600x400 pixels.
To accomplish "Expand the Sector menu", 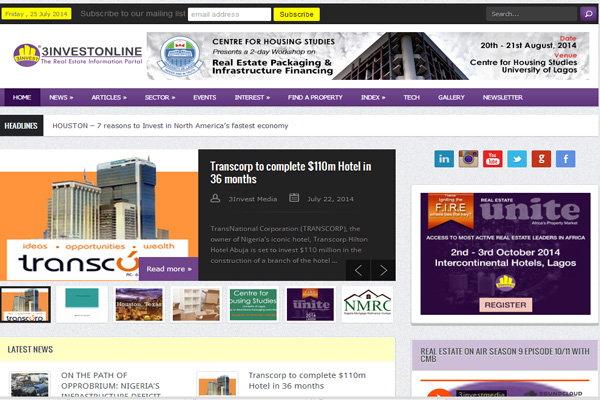I will (x=160, y=98).
